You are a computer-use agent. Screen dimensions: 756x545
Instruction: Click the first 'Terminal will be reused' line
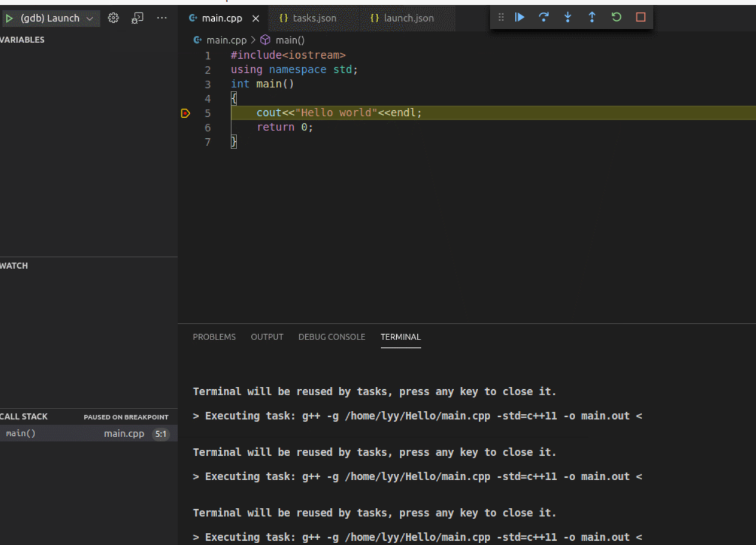coord(374,392)
